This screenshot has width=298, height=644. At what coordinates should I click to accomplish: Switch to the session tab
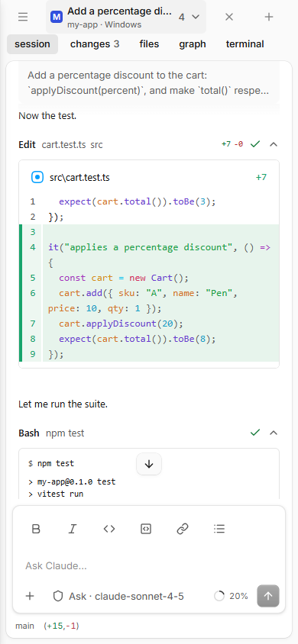(32, 44)
